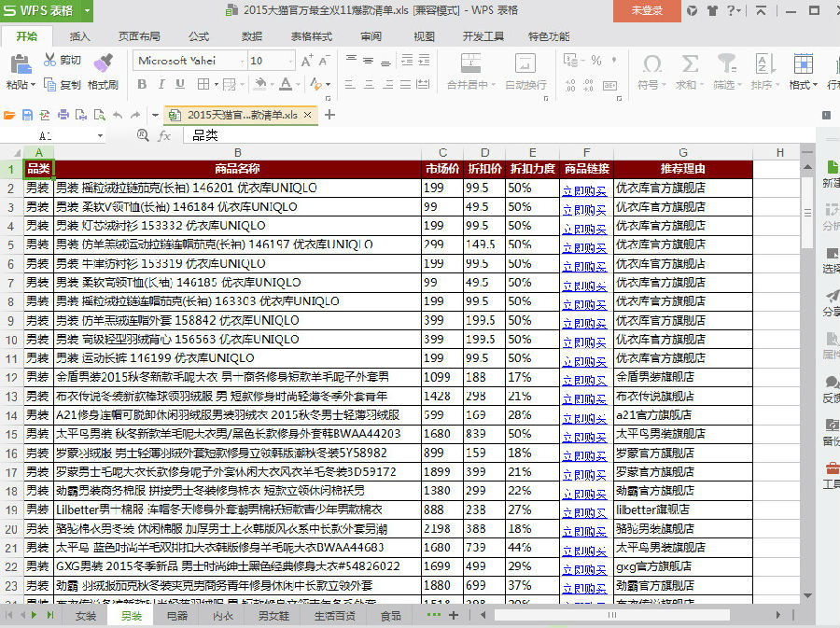
Task: Switch to the 数据 ribbon tab
Action: [x=252, y=36]
